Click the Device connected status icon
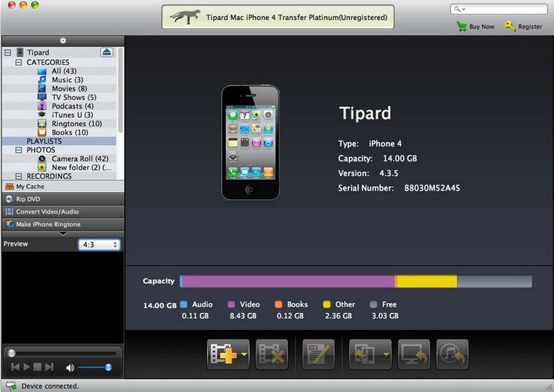The height and width of the screenshot is (392, 554). pyautogui.click(x=12, y=386)
